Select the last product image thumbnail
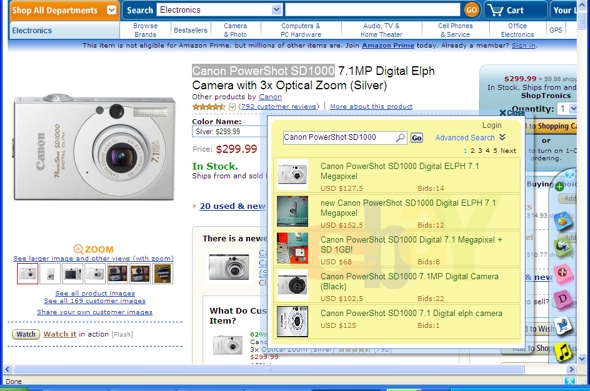The height and width of the screenshot is (391, 590). point(163,274)
